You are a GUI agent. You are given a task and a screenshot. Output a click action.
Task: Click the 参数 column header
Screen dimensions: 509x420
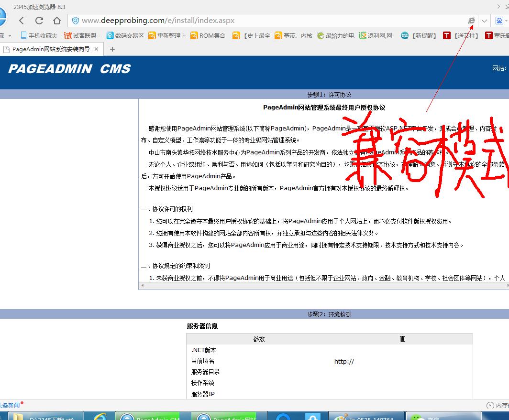[259, 339]
